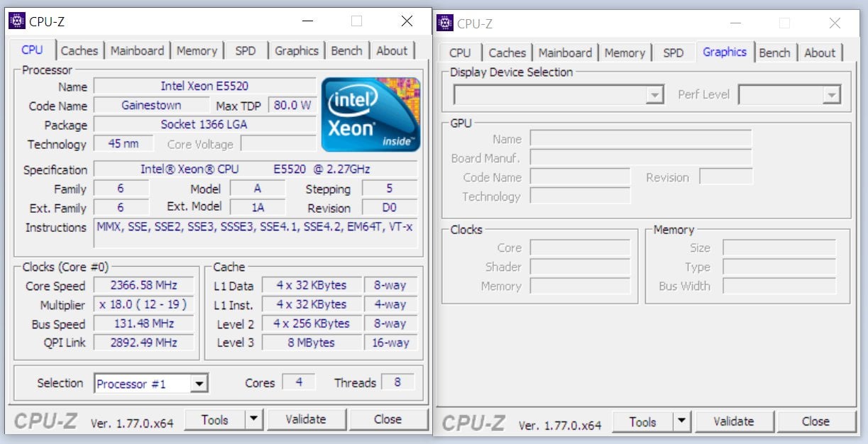Open Bench tab in right window
The image size is (868, 444).
pos(774,53)
